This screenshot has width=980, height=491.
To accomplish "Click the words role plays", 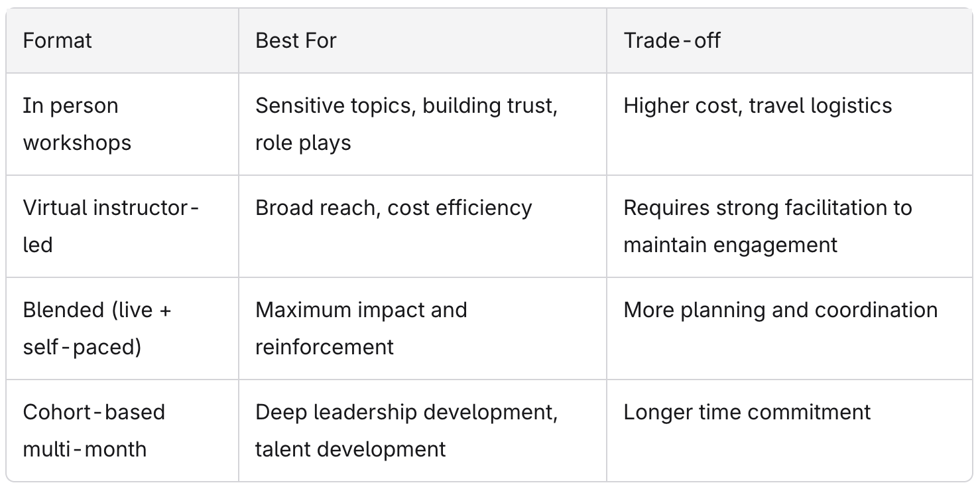I will [x=303, y=143].
